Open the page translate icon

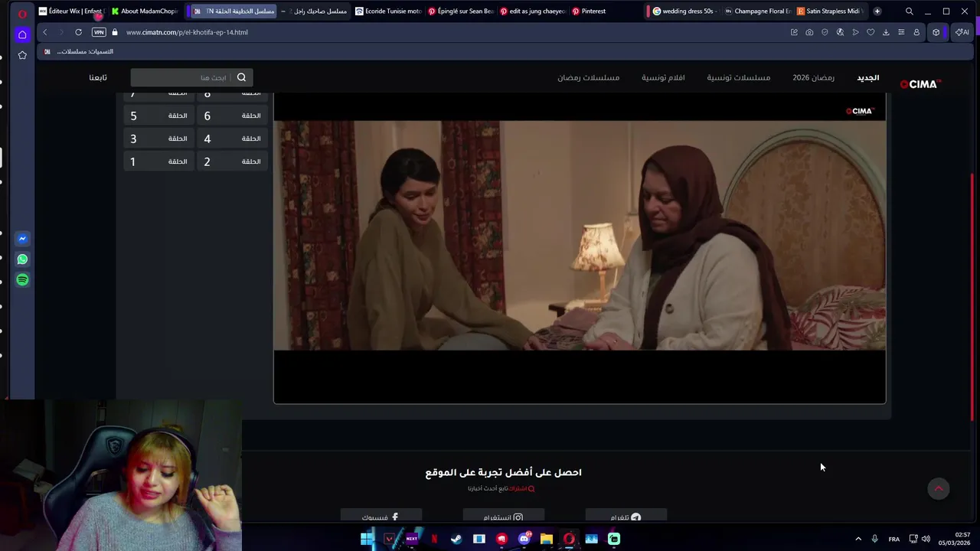click(840, 32)
